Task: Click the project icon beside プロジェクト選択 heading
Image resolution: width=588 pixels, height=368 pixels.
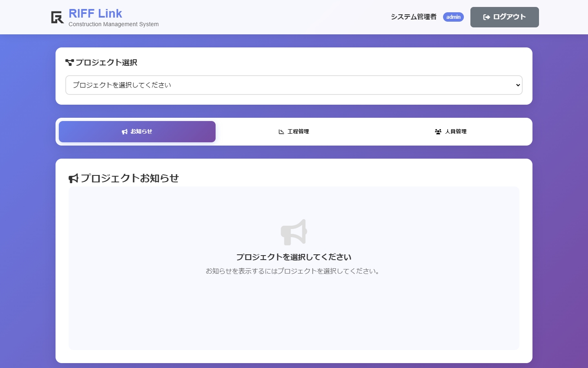Action: pyautogui.click(x=69, y=62)
